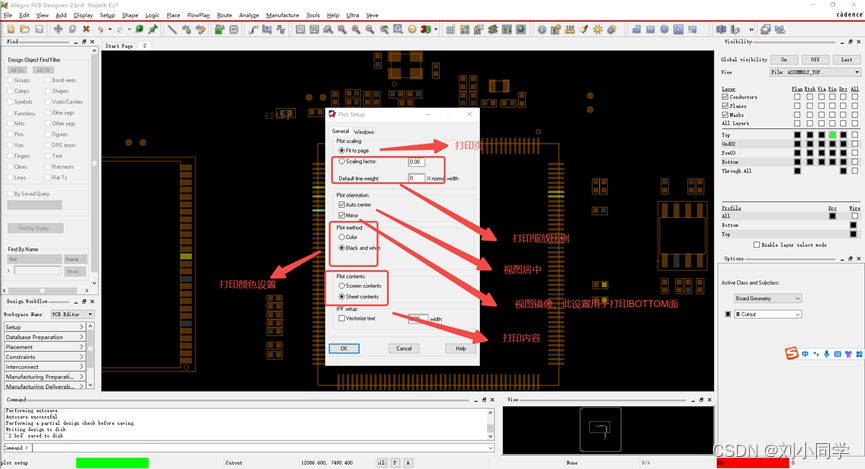The height and width of the screenshot is (469, 865).
Task: Enable the Vectorize text checkbox
Action: click(342, 318)
